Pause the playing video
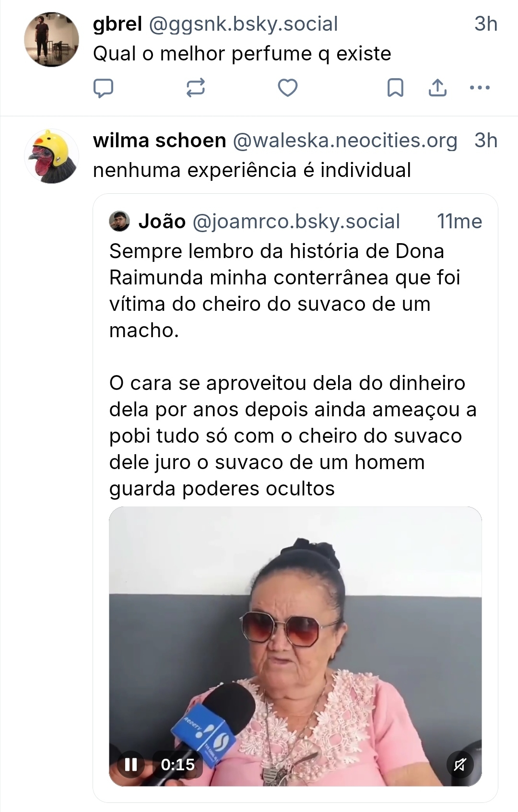Viewport: 518px width, 812px height. pos(131,764)
